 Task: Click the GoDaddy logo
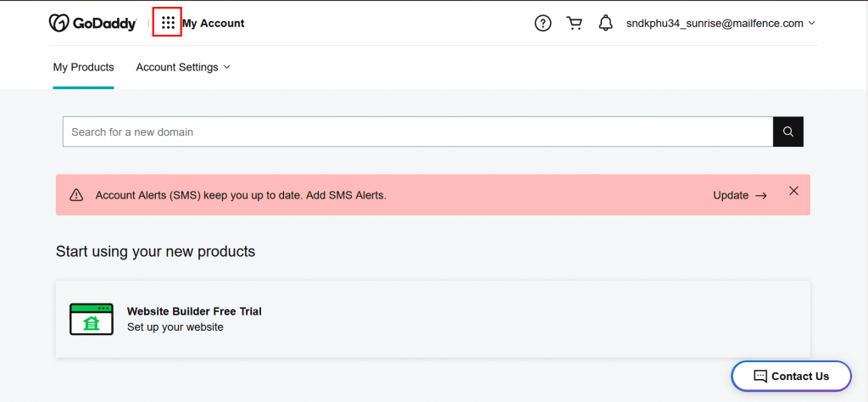(92, 23)
